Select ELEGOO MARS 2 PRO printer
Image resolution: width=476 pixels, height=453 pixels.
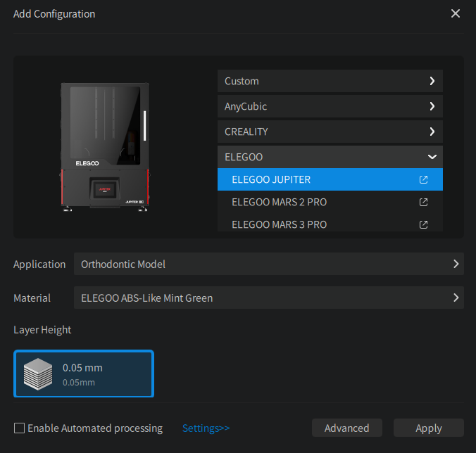310,202
